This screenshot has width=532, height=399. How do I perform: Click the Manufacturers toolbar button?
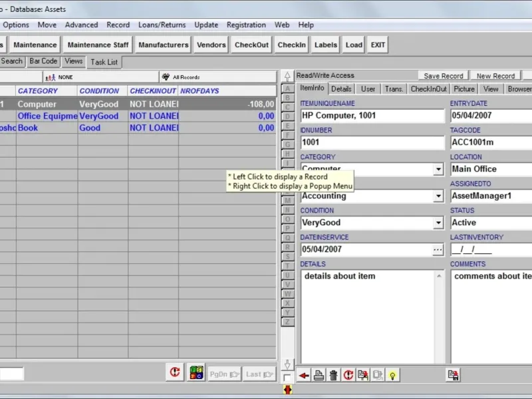(163, 45)
